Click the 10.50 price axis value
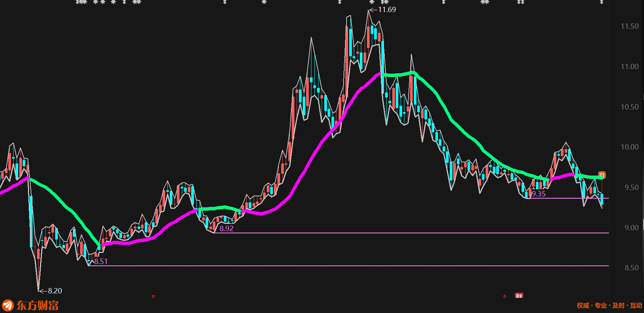 tap(629, 107)
